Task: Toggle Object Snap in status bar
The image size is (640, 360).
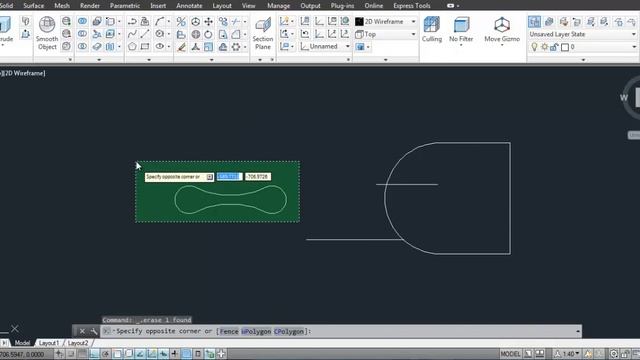Action: [x=118, y=354]
